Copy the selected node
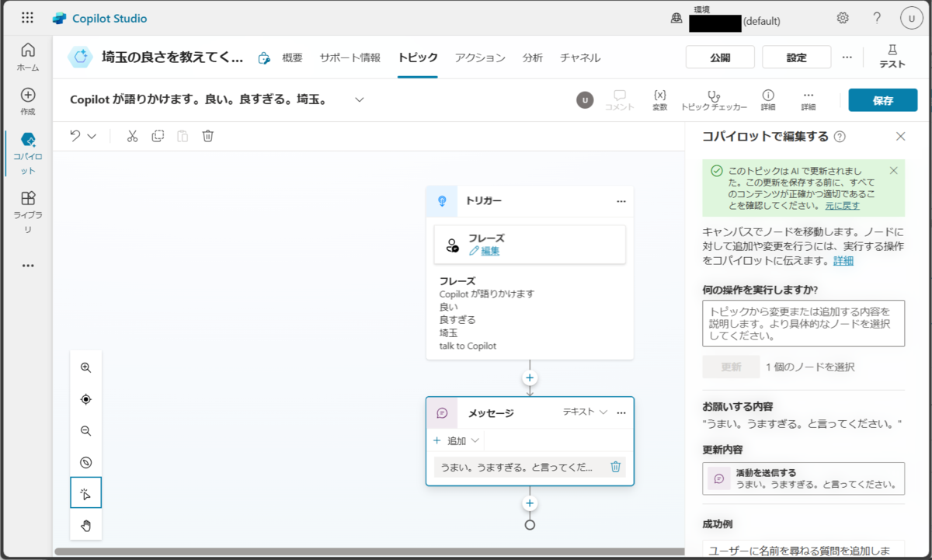Viewport: 932px width, 560px height. tap(158, 136)
